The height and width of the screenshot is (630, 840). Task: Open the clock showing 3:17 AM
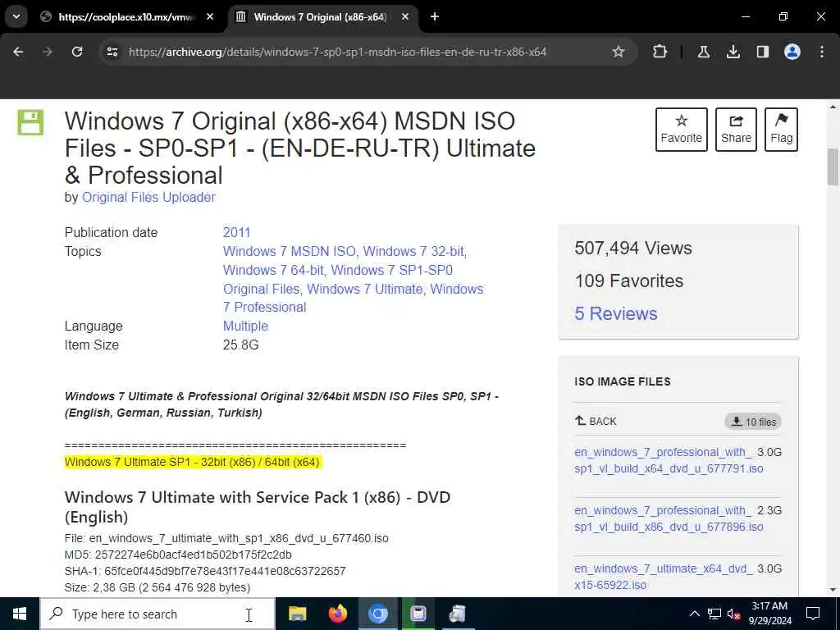coord(769,614)
